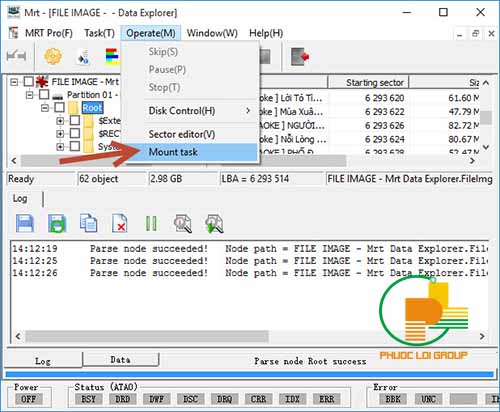Tick the Syst folder checkbox
500x412 pixels.
(75, 146)
